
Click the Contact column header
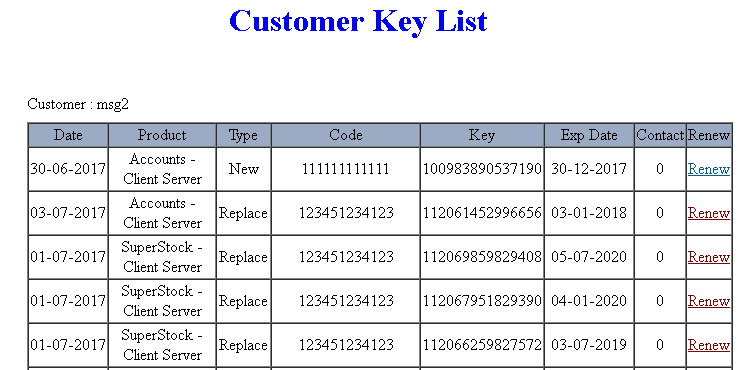click(660, 135)
